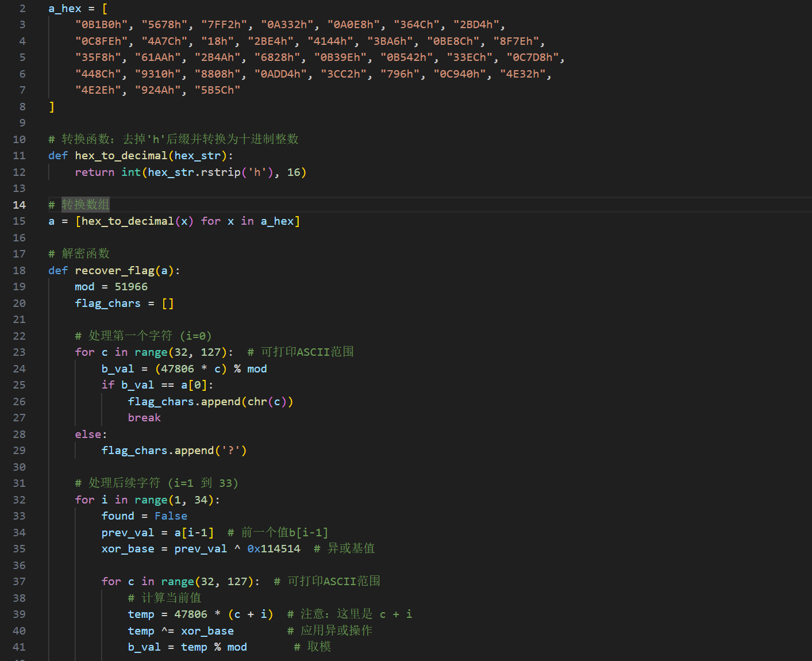The height and width of the screenshot is (661, 812).
Task: Click the "5B5Ch" string on line 7
Action: point(217,90)
